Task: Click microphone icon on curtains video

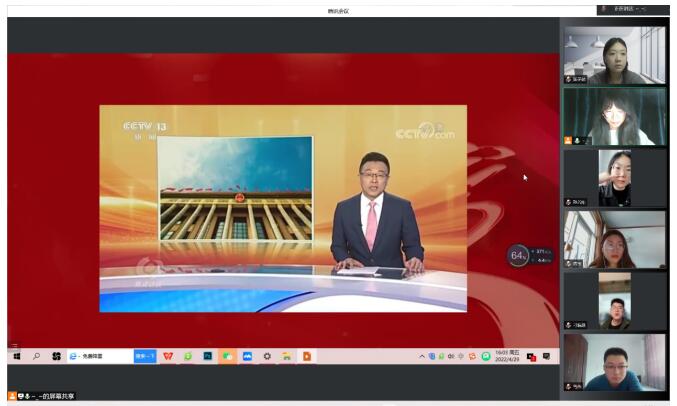Action: pyautogui.click(x=577, y=140)
